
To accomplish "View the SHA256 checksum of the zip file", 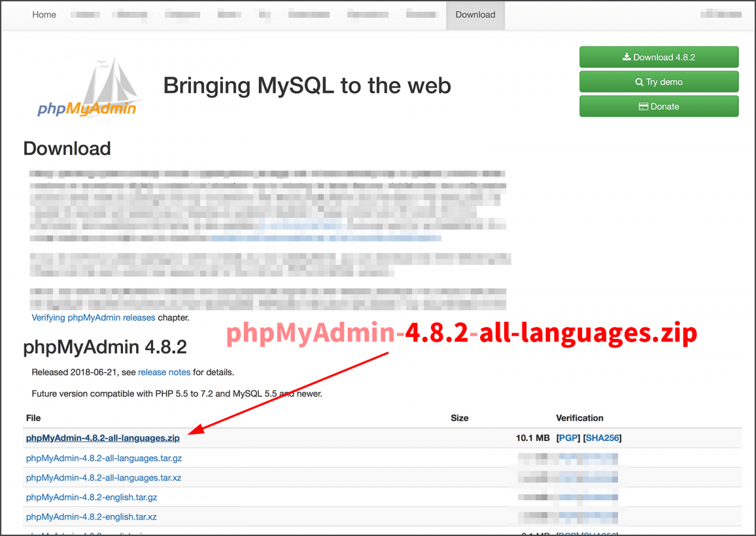I will (x=603, y=438).
